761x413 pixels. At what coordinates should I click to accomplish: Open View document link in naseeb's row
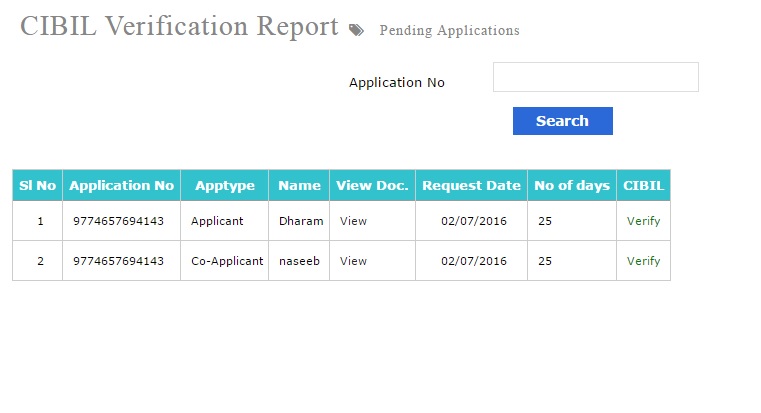353,261
